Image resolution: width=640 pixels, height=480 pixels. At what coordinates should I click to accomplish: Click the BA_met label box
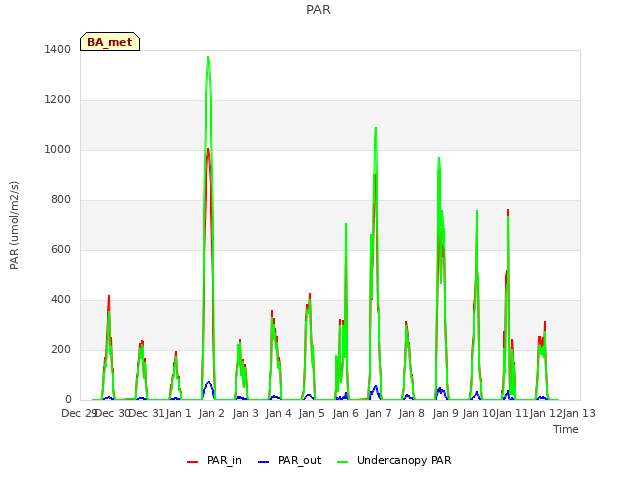point(110,42)
